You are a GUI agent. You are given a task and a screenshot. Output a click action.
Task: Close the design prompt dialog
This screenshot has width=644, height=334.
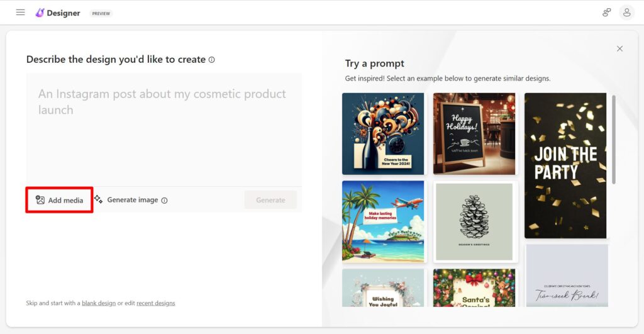click(x=619, y=48)
